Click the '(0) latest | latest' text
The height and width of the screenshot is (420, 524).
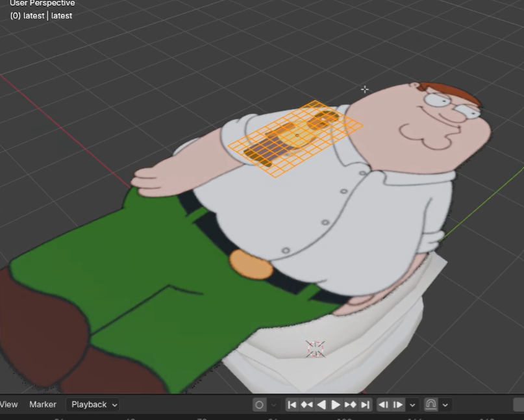41,16
